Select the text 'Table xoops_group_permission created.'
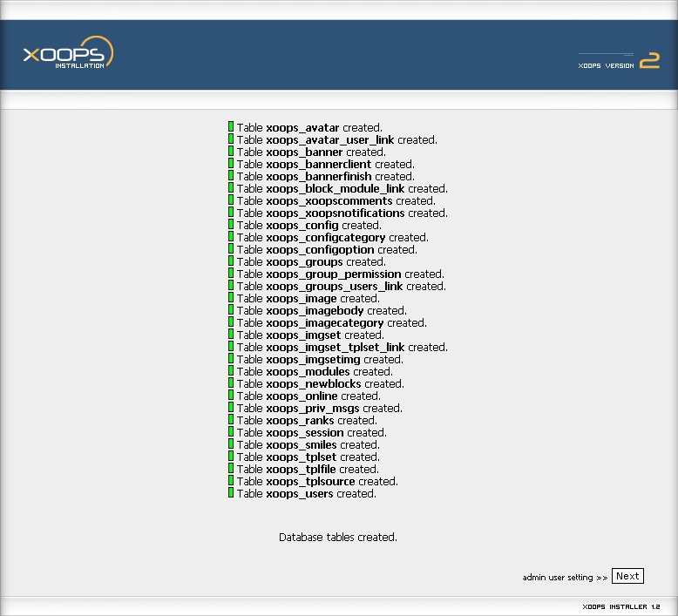The height and width of the screenshot is (616, 678). point(340,274)
